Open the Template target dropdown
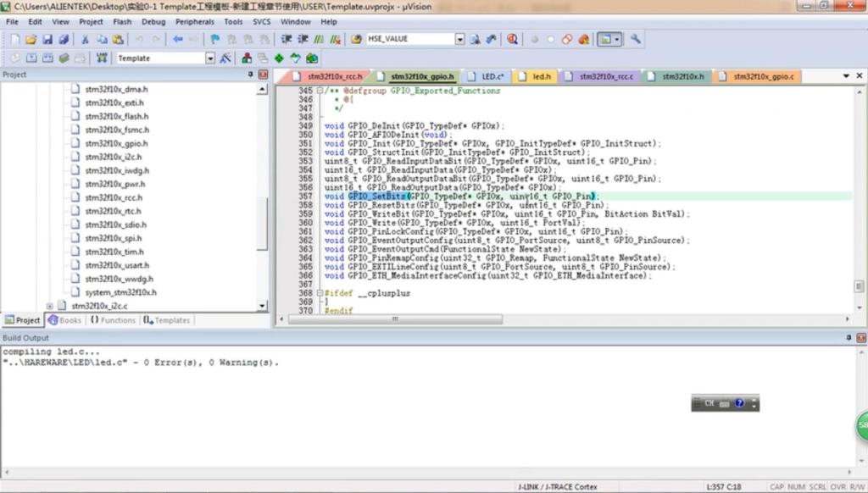Viewport: 868px width, 493px height. pyautogui.click(x=210, y=58)
